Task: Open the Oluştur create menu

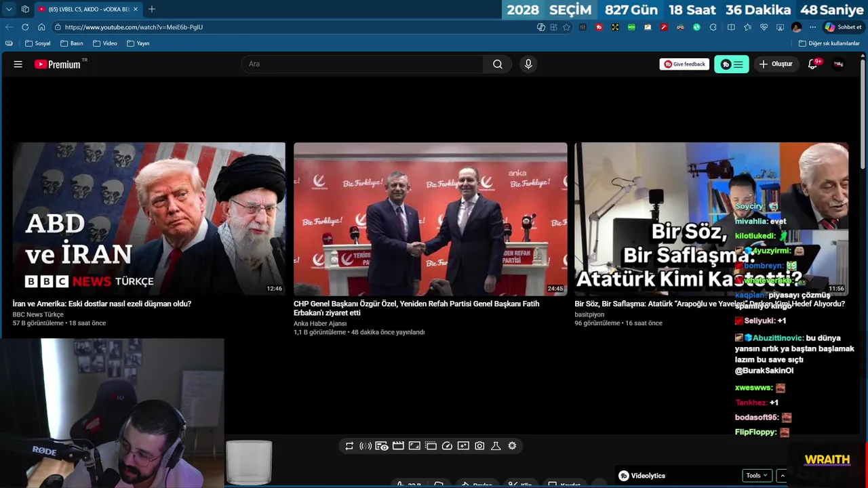Action: click(x=776, y=64)
